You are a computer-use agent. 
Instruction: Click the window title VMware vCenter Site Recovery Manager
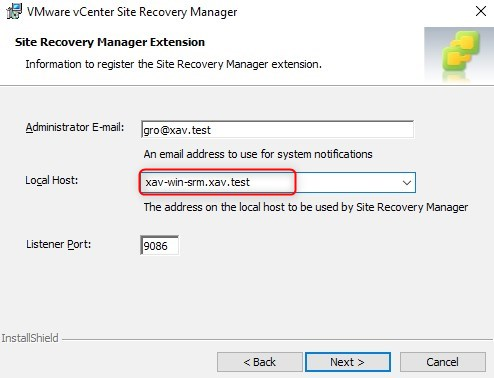tap(132, 12)
